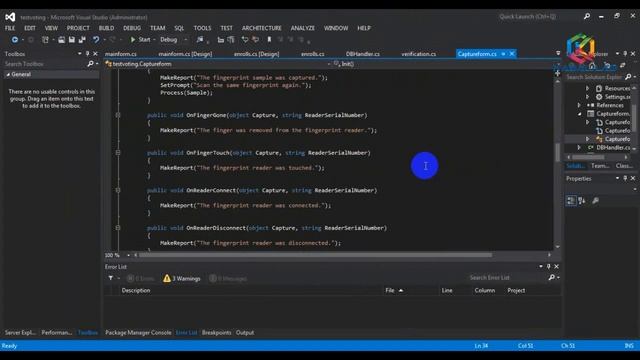Toggle the 3 Warnings filter
The image size is (640, 360).
[x=182, y=278]
